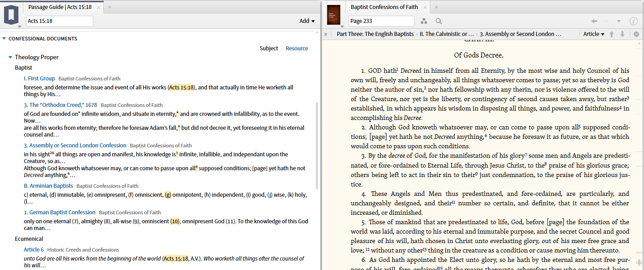644x270 pixels.
Task: Go back with the left arrow icon
Action: pos(594,21)
